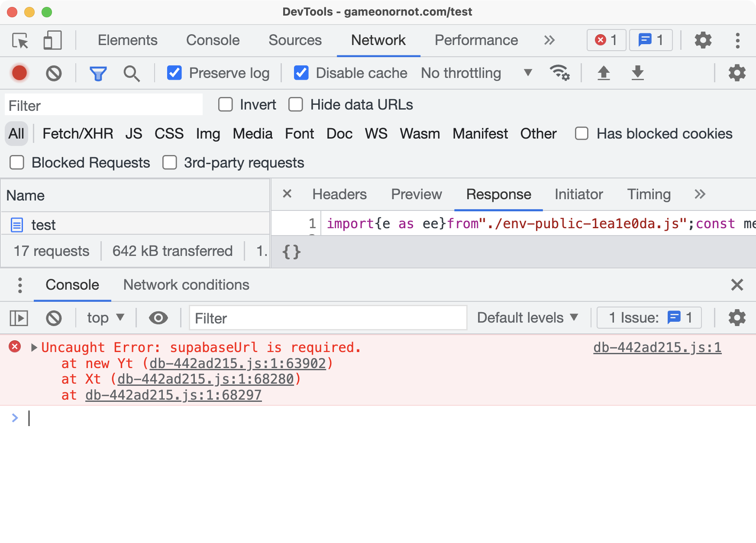Enable Hide data URLs filtering

coord(296,104)
